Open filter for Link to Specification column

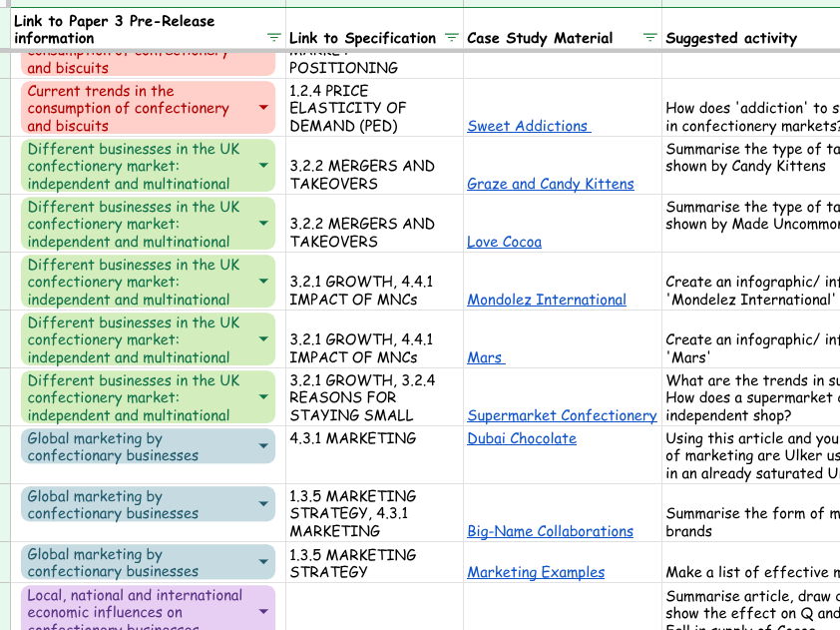click(x=452, y=38)
